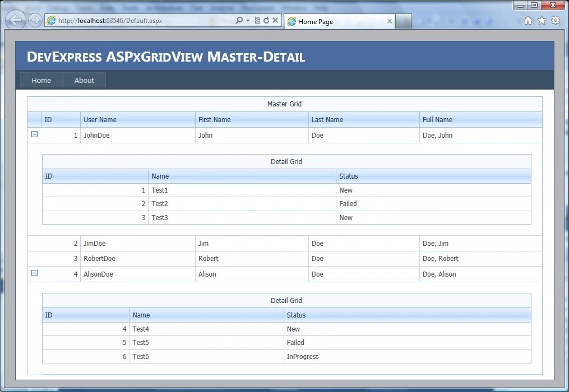Sort master grid by Full Name
Image resolution: width=569 pixels, height=392 pixels.
tap(481, 120)
